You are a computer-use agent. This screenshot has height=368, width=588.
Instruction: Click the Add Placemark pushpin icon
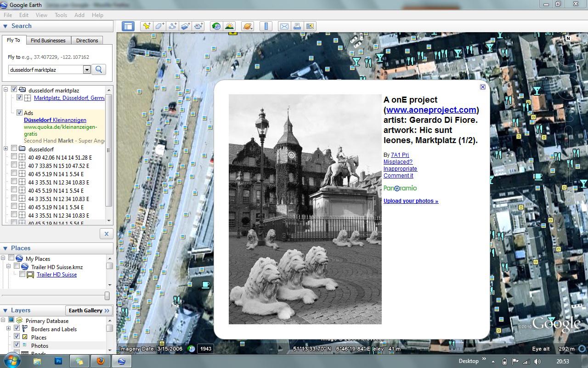147,26
